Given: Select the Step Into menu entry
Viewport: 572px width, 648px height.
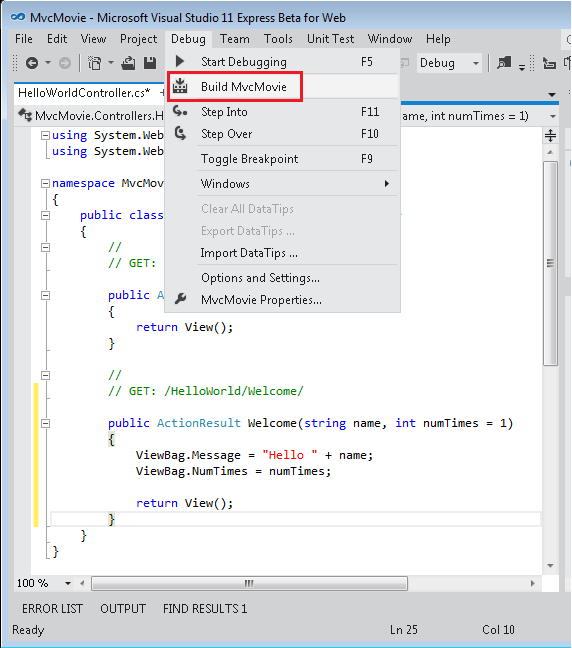Looking at the screenshot, I should [x=283, y=112].
